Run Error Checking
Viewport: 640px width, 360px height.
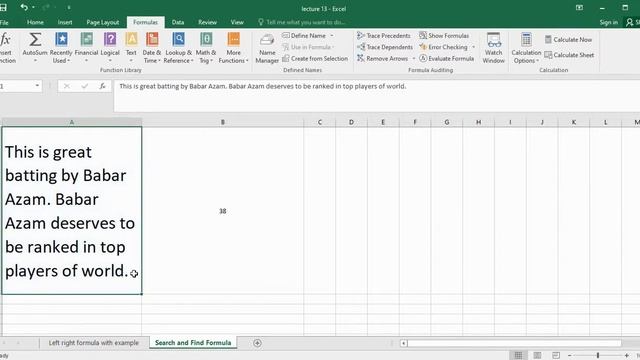click(444, 47)
